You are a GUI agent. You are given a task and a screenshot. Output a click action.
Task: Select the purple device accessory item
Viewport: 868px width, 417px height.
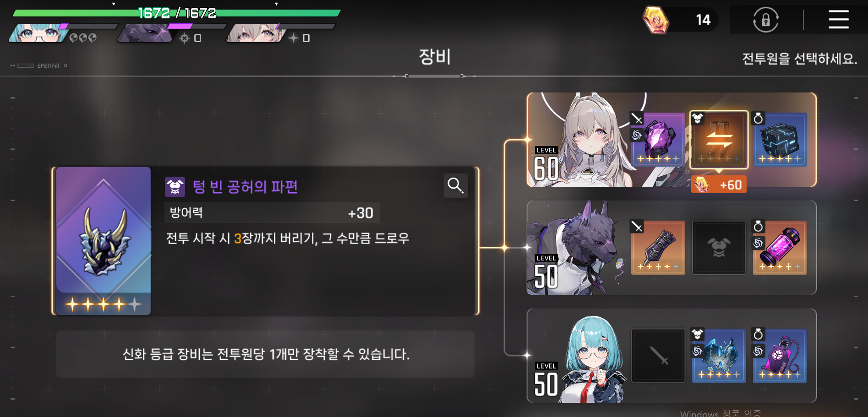click(x=780, y=356)
